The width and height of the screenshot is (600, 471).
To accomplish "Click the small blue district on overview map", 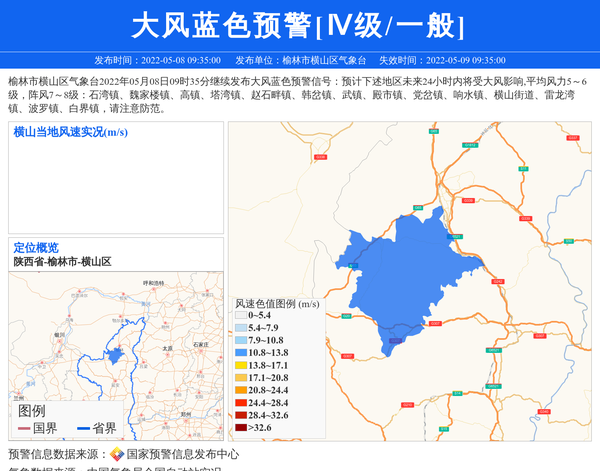I will pyautogui.click(x=114, y=356).
